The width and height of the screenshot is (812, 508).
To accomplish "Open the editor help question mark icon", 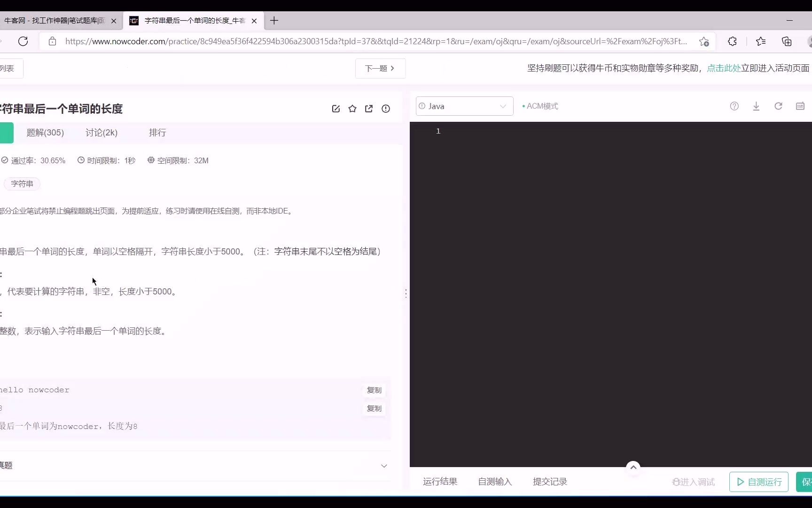I will pos(734,106).
